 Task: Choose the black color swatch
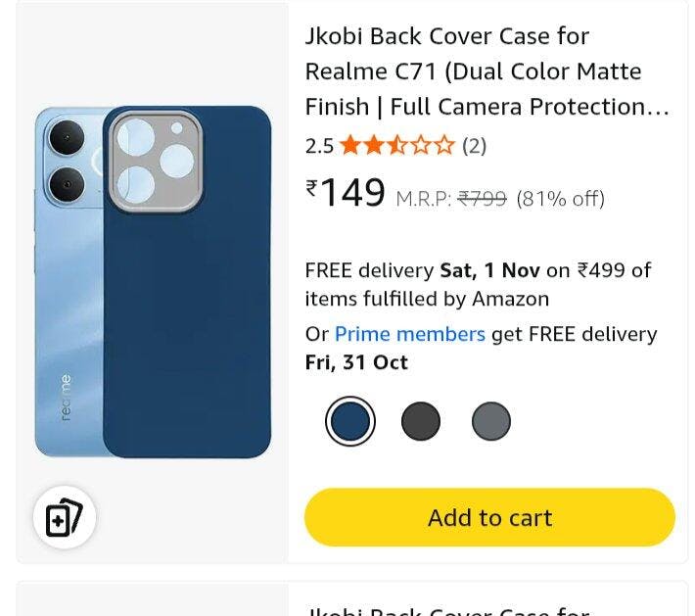point(421,421)
